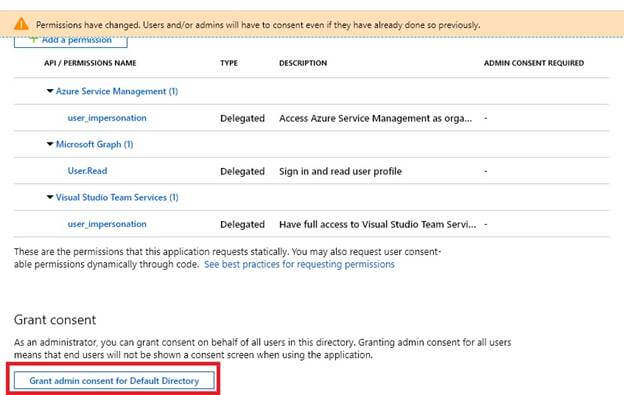Grant admin consent for Default Directory
The image size is (624, 395).
pyautogui.click(x=114, y=381)
